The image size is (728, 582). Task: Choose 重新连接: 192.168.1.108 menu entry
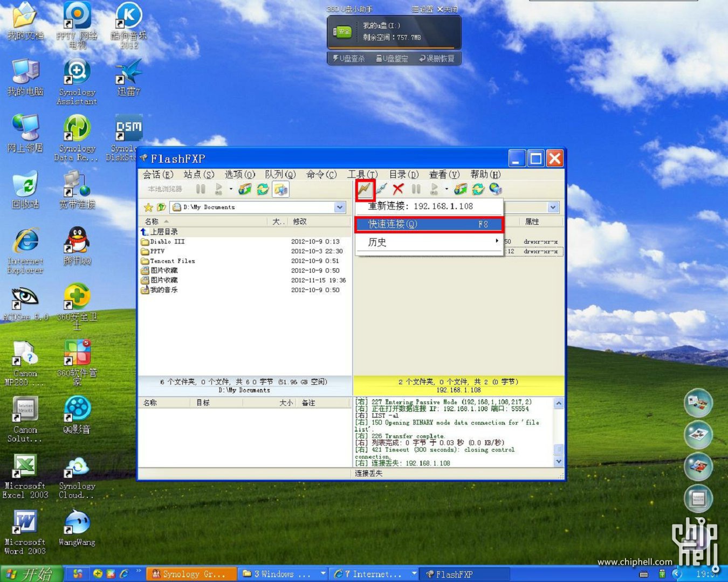point(429,206)
